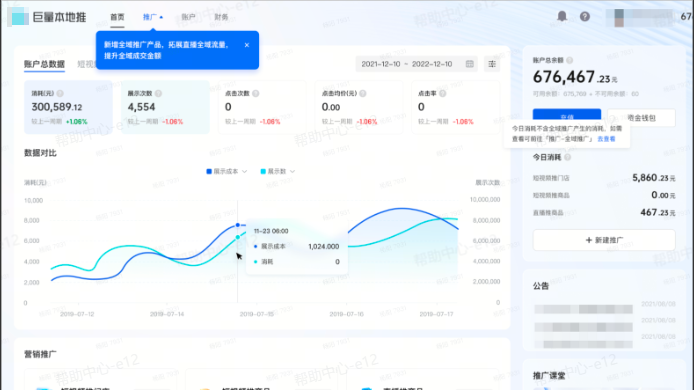Go to the 首页 tab

point(117,17)
